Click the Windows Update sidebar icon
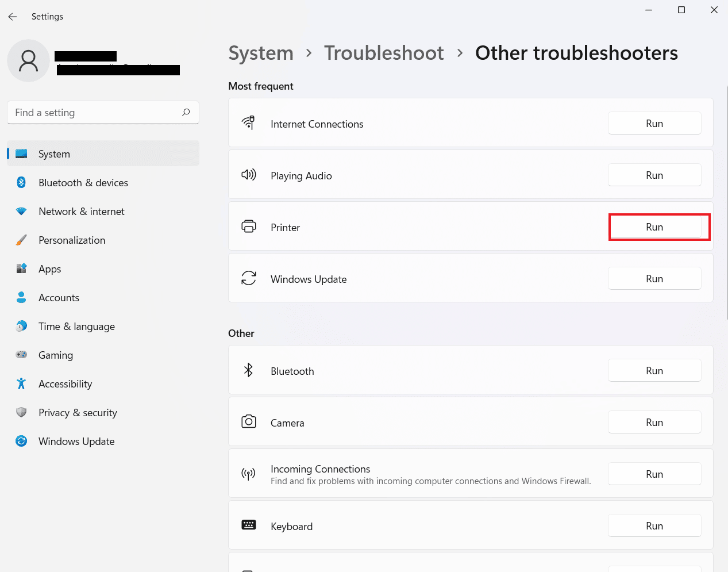 pyautogui.click(x=21, y=441)
